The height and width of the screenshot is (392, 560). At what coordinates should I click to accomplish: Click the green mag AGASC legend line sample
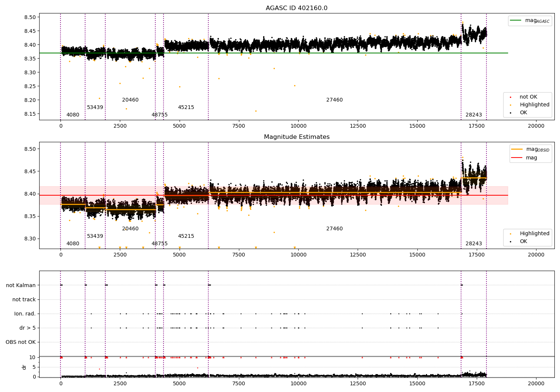tap(516, 21)
